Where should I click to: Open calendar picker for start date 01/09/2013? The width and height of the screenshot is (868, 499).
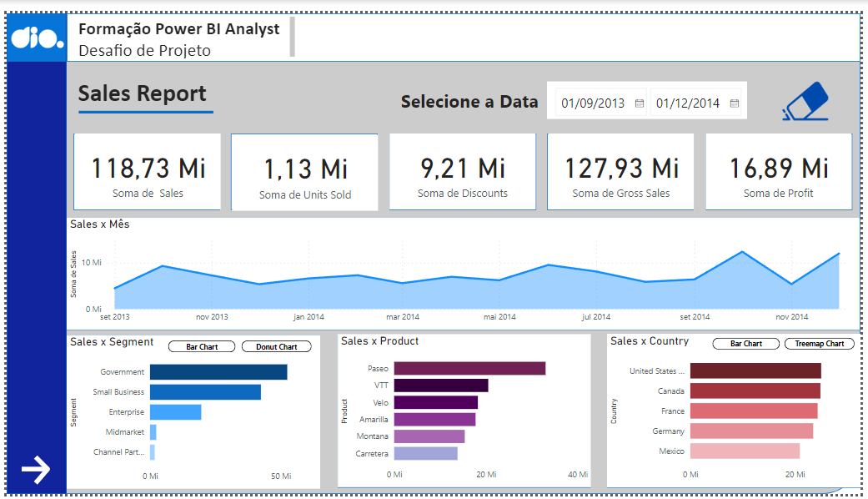[x=640, y=103]
